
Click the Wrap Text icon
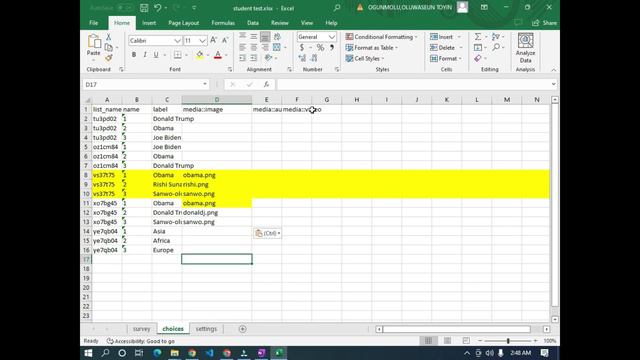click(x=277, y=37)
